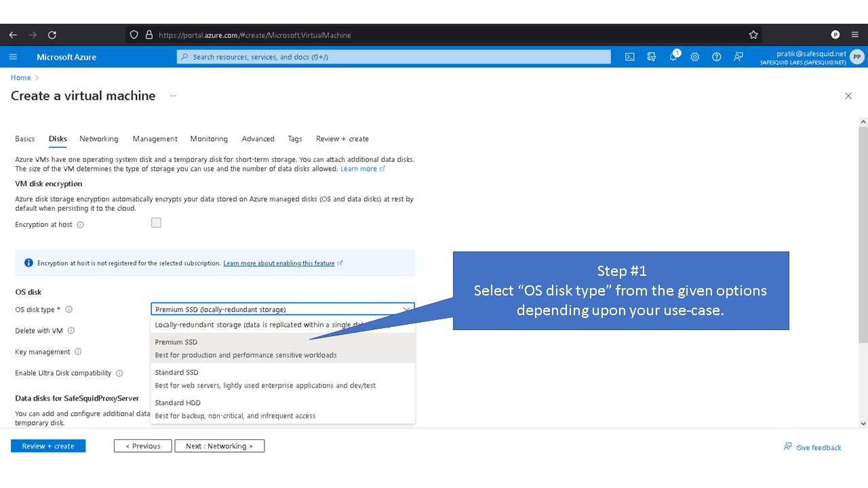This screenshot has width=868, height=488.
Task: Click the browser profile icon near menu
Action: [835, 35]
